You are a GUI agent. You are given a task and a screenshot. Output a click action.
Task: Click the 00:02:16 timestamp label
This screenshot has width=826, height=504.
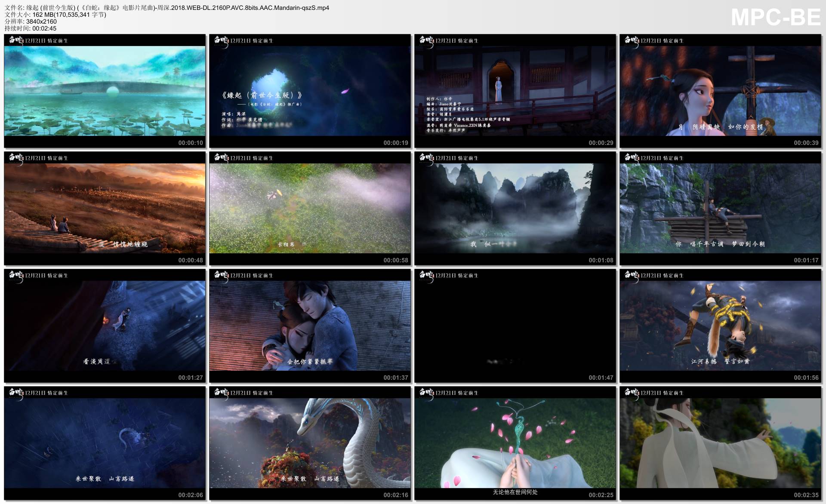tap(396, 495)
